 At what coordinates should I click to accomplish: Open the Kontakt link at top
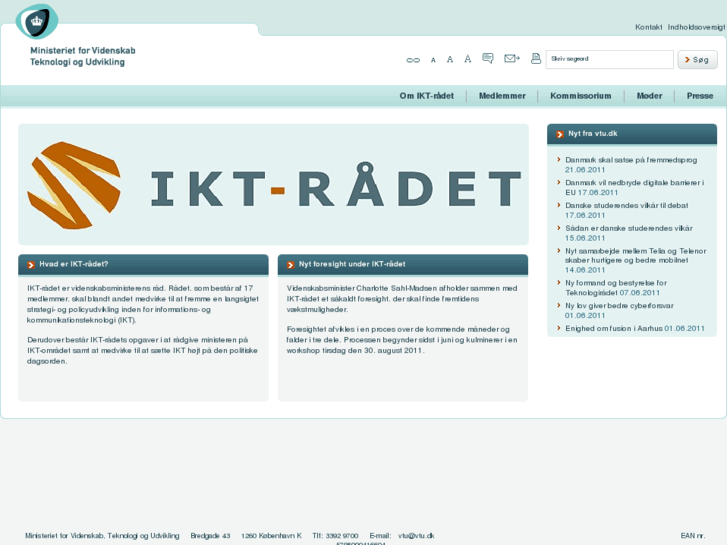648,27
